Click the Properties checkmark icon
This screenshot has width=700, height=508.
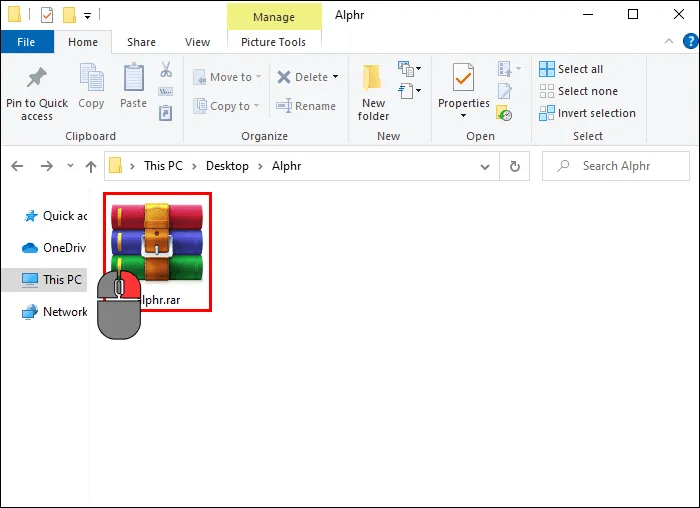[463, 77]
